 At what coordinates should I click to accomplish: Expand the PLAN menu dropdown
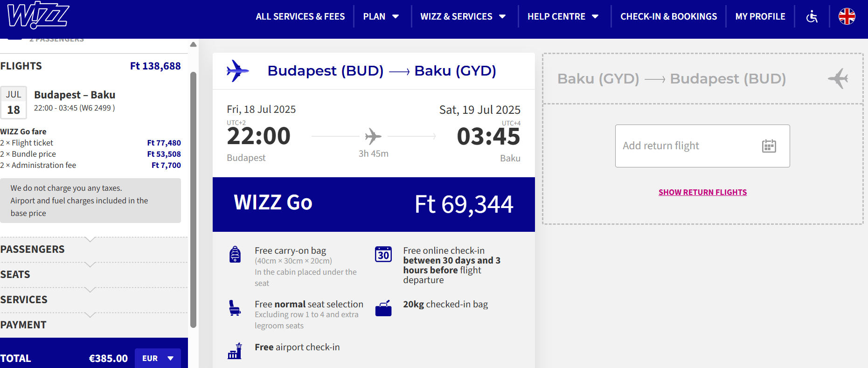[x=381, y=16]
